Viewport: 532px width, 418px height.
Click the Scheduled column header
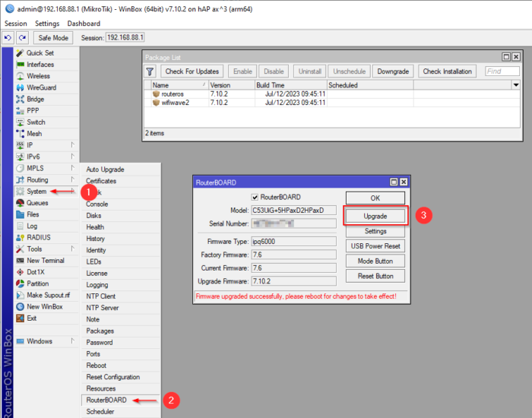click(x=370, y=85)
